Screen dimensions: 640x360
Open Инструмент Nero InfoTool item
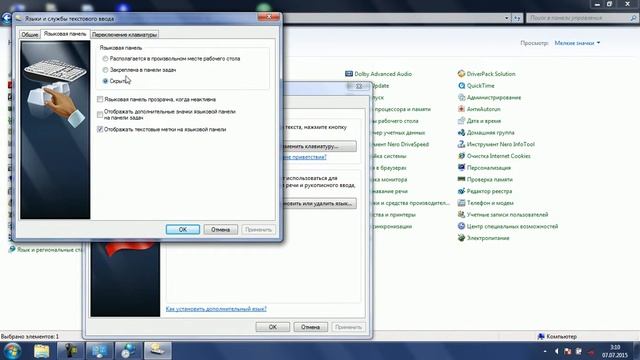point(496,144)
